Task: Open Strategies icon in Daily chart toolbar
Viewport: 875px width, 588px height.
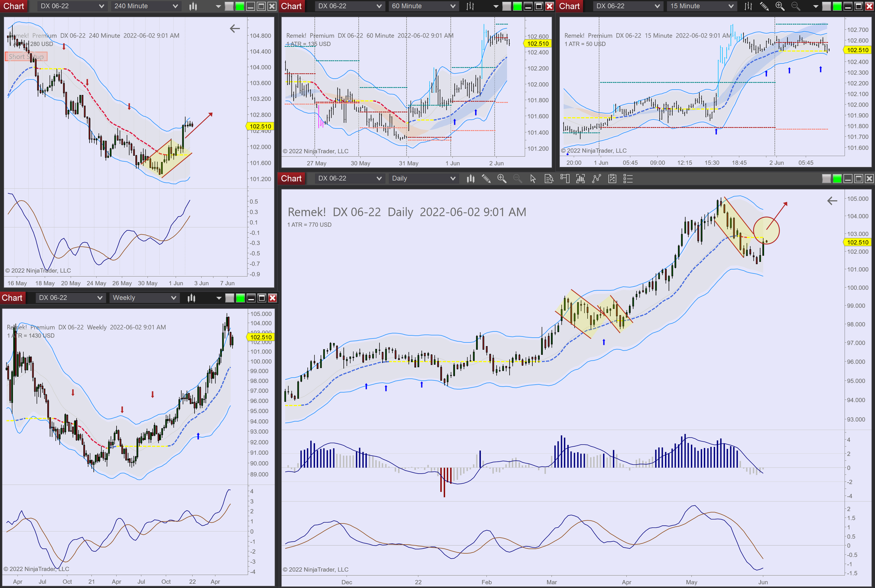Action: [x=612, y=178]
